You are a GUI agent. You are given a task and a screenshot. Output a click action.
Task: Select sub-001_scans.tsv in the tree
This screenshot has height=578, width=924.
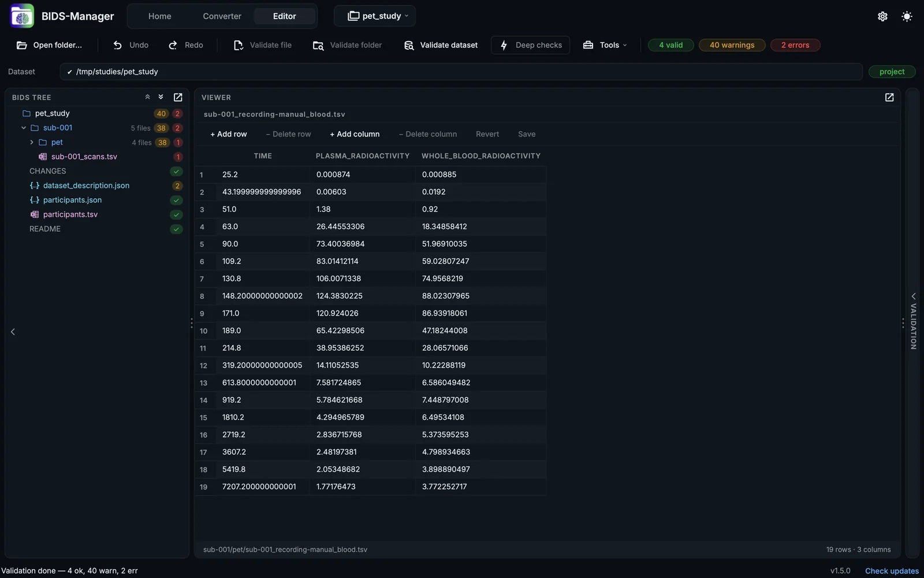coord(84,157)
